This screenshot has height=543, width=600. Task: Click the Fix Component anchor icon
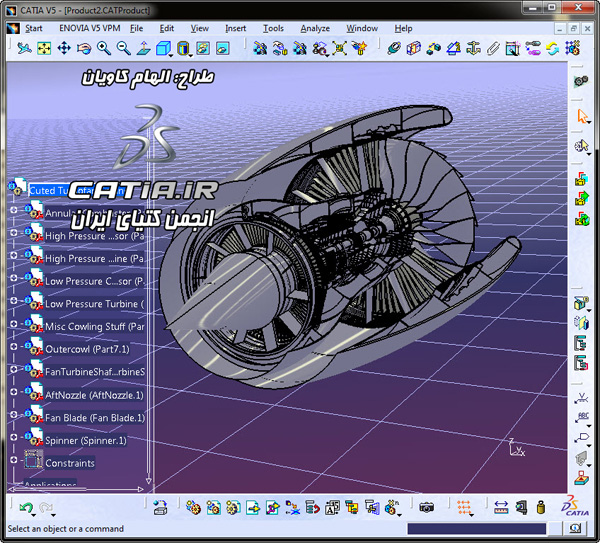(473, 49)
